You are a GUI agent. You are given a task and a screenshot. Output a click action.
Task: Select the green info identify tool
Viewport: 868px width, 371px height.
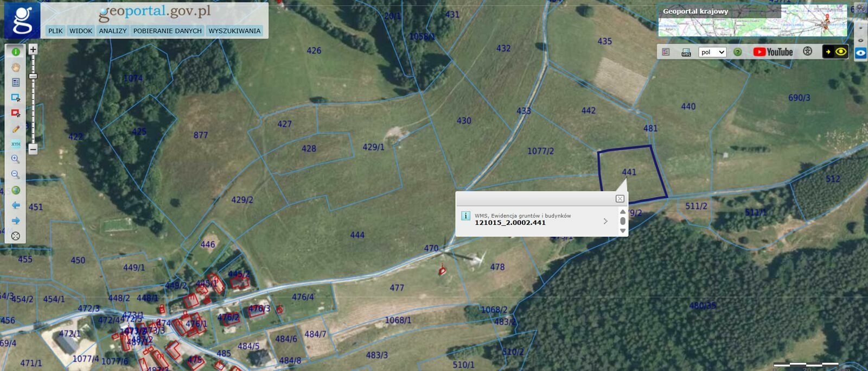[16, 52]
